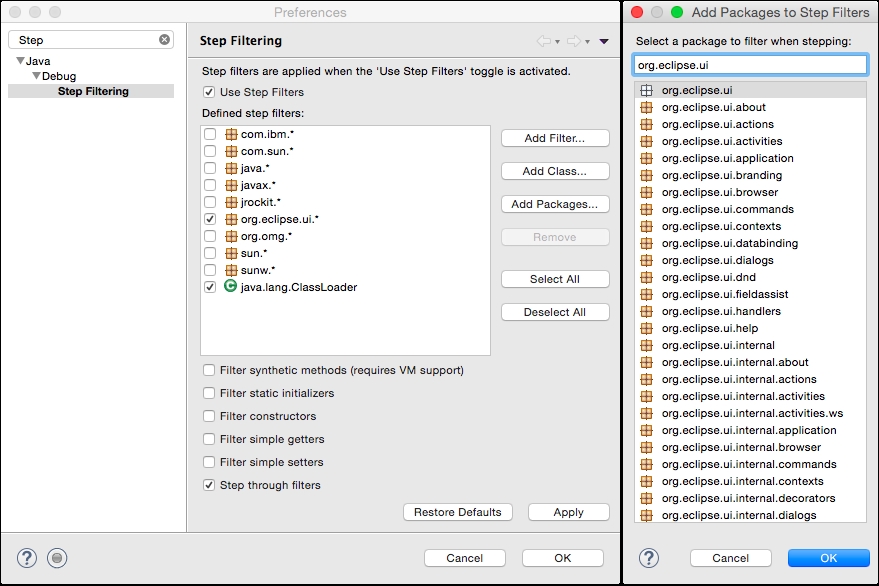This screenshot has width=879, height=586.
Task: Enable the java.* step filter checkbox
Action: click(x=209, y=168)
